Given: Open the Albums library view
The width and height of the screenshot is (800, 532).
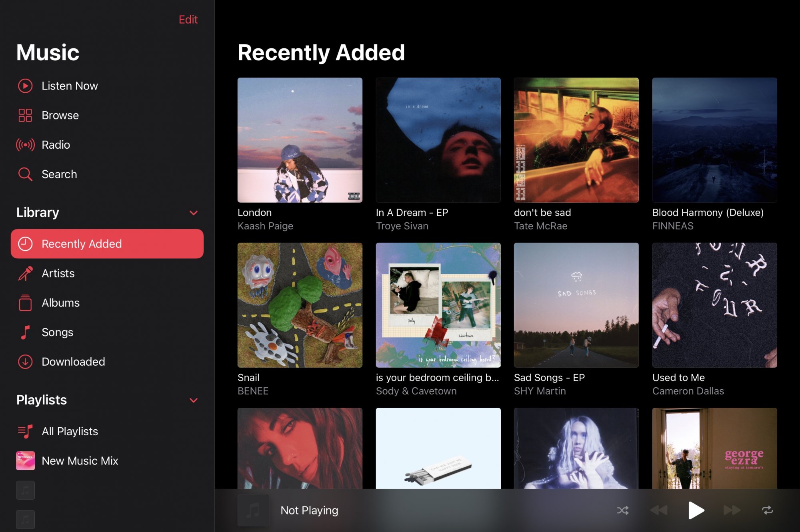Looking at the screenshot, I should pyautogui.click(x=107, y=303).
